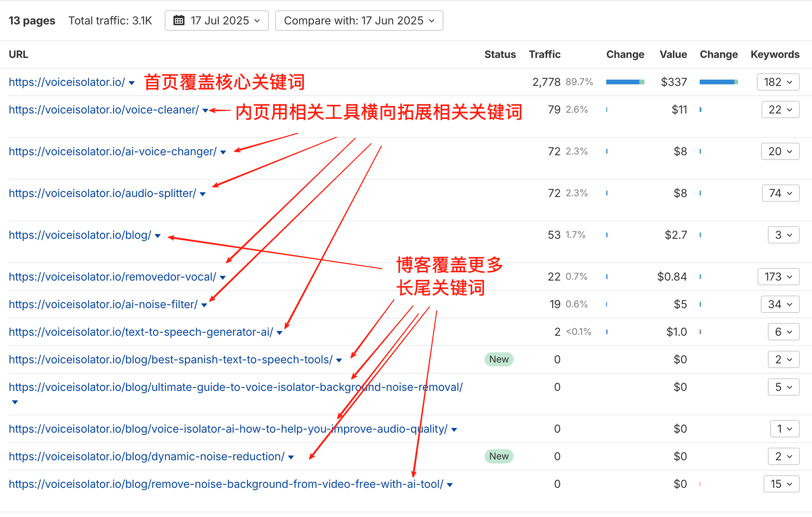Open the Compare with 17 Jun 2025 dropdown
Image resolution: width=812 pixels, height=517 pixels.
click(359, 20)
